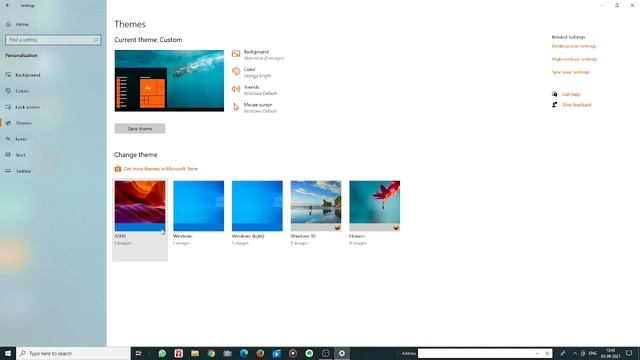Apply the ASUS theme
Screen dimensions: 640x360
(140, 219)
